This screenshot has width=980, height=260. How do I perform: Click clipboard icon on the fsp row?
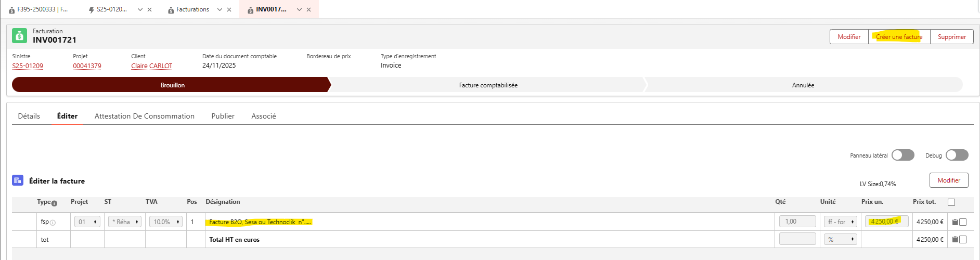pyautogui.click(x=955, y=222)
